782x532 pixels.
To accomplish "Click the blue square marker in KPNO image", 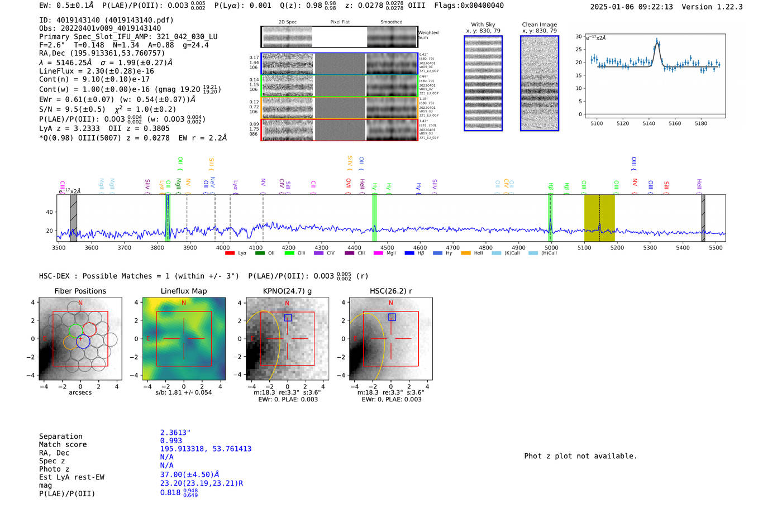I will (288, 318).
